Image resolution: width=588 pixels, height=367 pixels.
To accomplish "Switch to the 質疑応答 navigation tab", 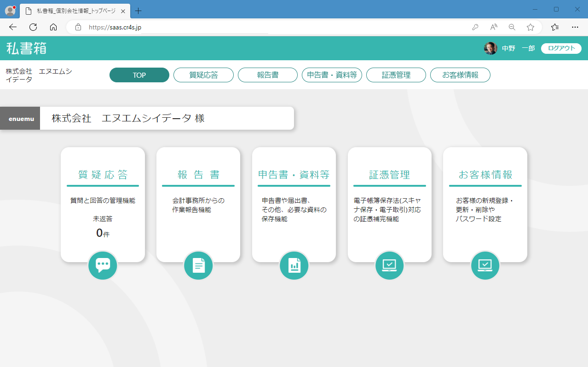I will [203, 75].
